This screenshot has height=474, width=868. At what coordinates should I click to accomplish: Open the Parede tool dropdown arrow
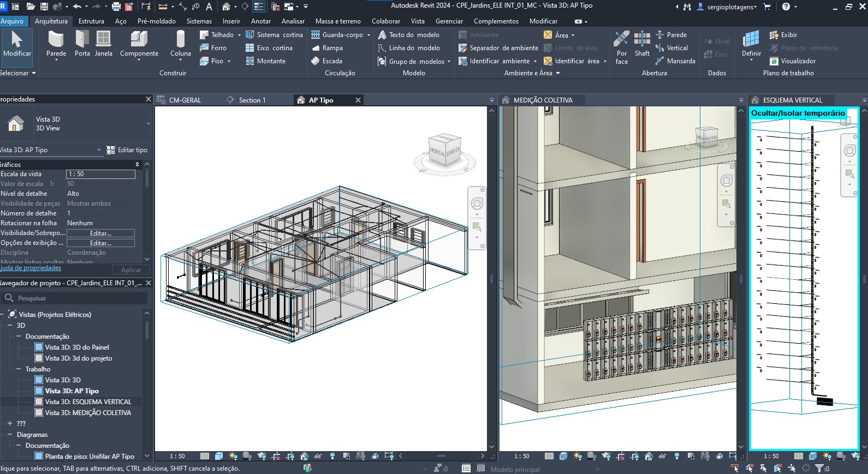tap(56, 59)
